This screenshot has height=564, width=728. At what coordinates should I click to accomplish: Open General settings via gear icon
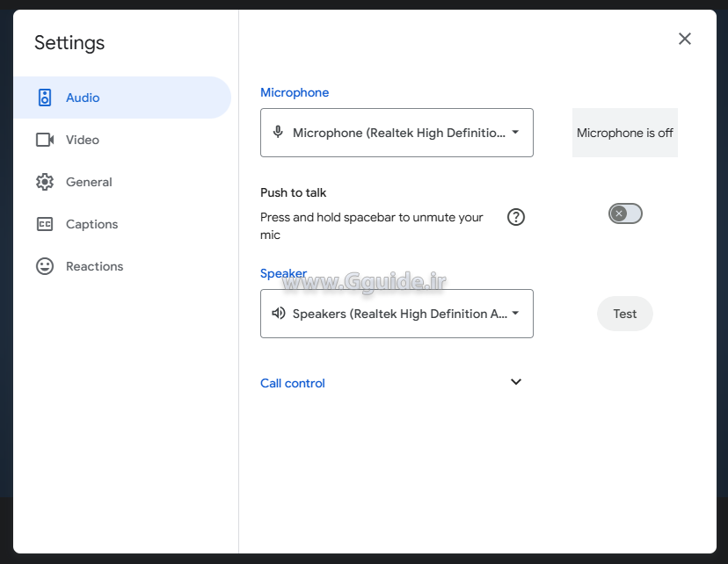(x=44, y=182)
